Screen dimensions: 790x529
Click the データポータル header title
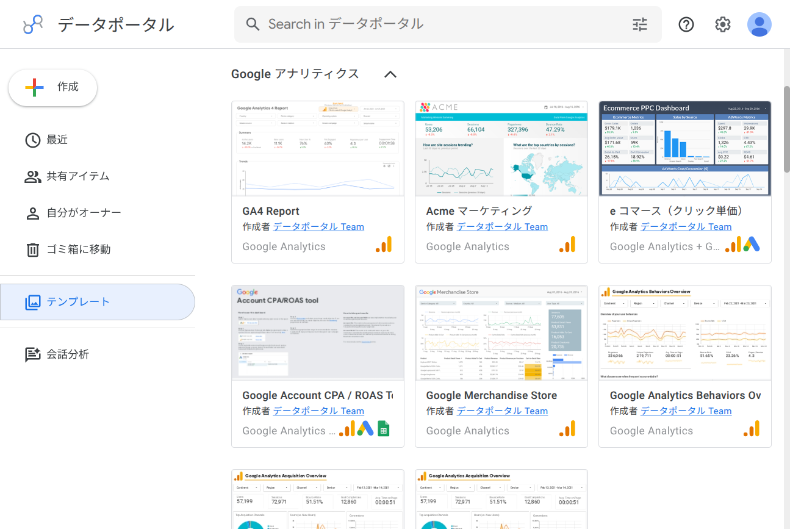116,25
